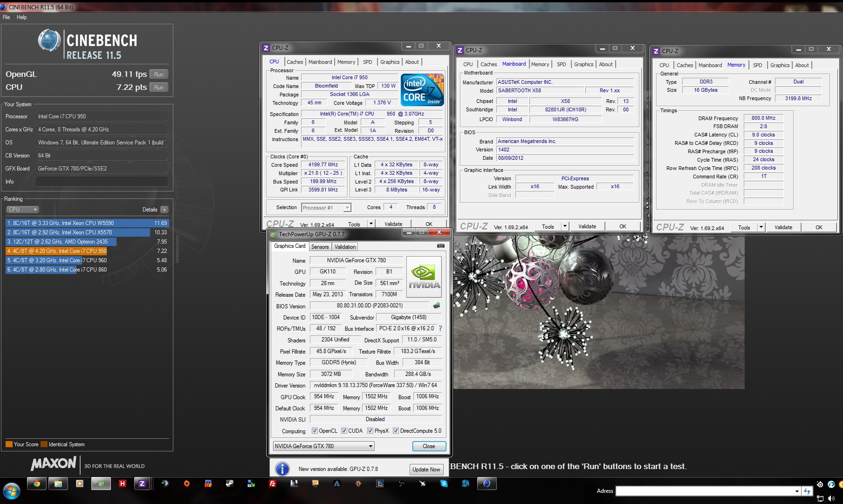Screen dimensions: 843x504
Task: Launch Diablo 'D' taskbar icon
Action: pyautogui.click(x=358, y=484)
